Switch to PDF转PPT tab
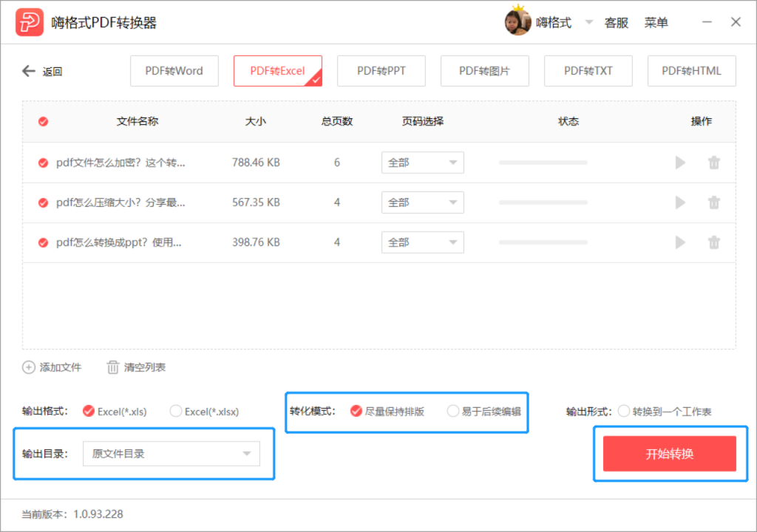 click(x=381, y=71)
